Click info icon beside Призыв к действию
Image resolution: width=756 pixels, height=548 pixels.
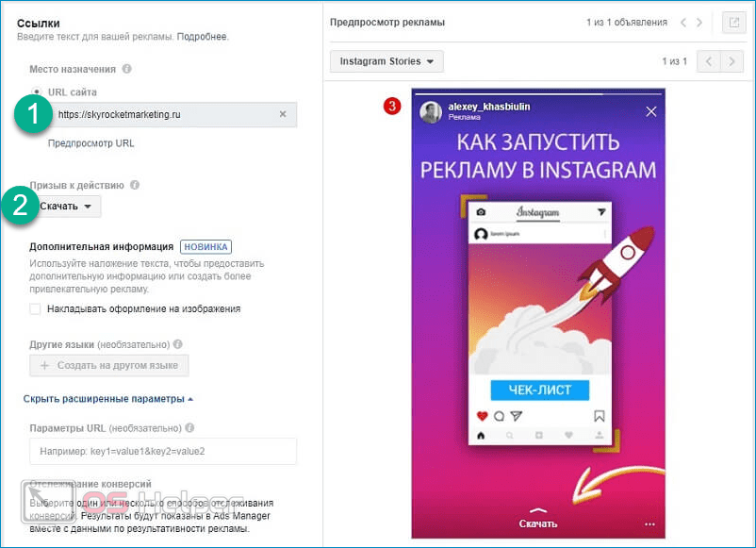135,185
